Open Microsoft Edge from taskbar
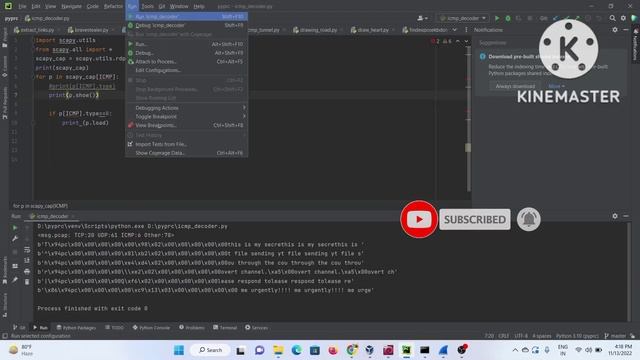Viewport: 640px width, 360px height. [x=296, y=350]
